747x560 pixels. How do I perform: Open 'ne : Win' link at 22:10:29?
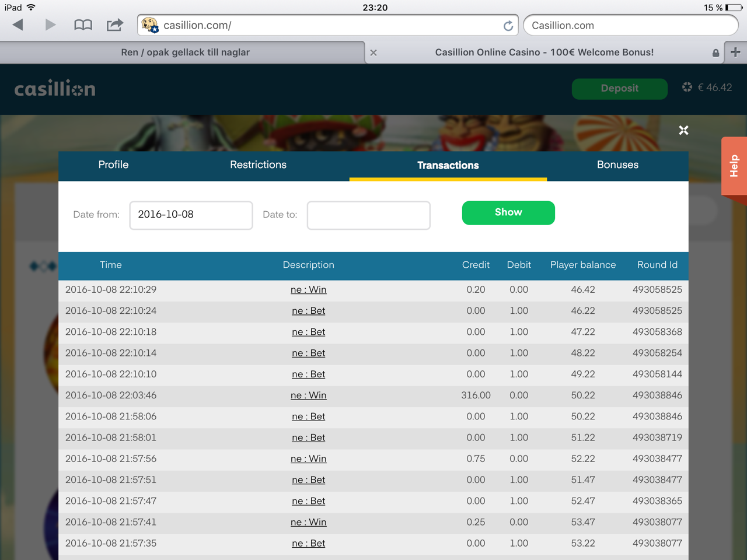coord(309,290)
